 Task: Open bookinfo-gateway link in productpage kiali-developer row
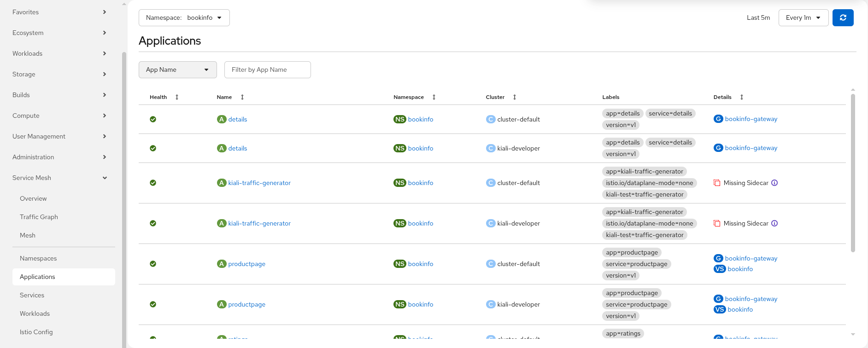click(x=751, y=299)
